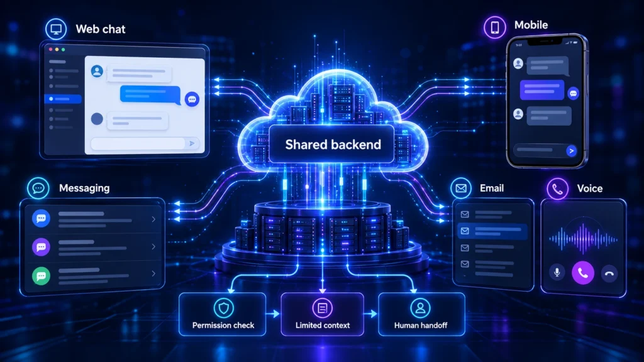The image size is (644, 362).
Task: Click the fourth envelope icon in Email list
Action: click(465, 264)
